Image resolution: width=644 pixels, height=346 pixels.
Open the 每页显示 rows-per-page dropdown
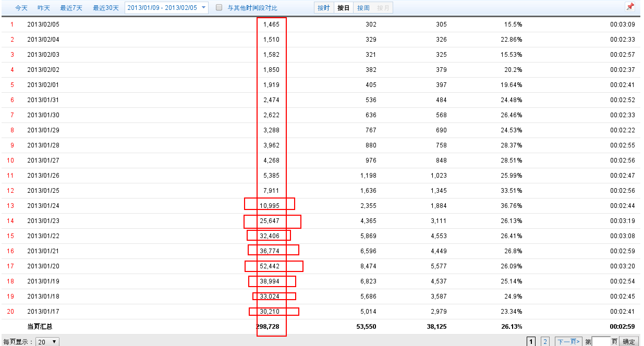pos(47,342)
